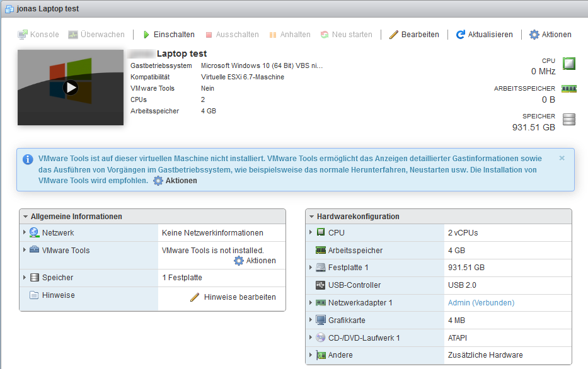Click the play button on VM thumbnail
This screenshot has width=588, height=369.
[71, 88]
